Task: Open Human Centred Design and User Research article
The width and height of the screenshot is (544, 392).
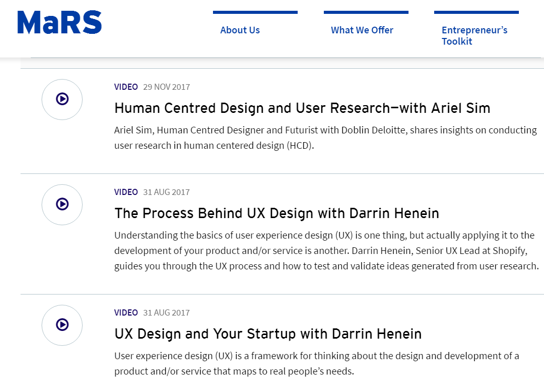Action: tap(302, 108)
